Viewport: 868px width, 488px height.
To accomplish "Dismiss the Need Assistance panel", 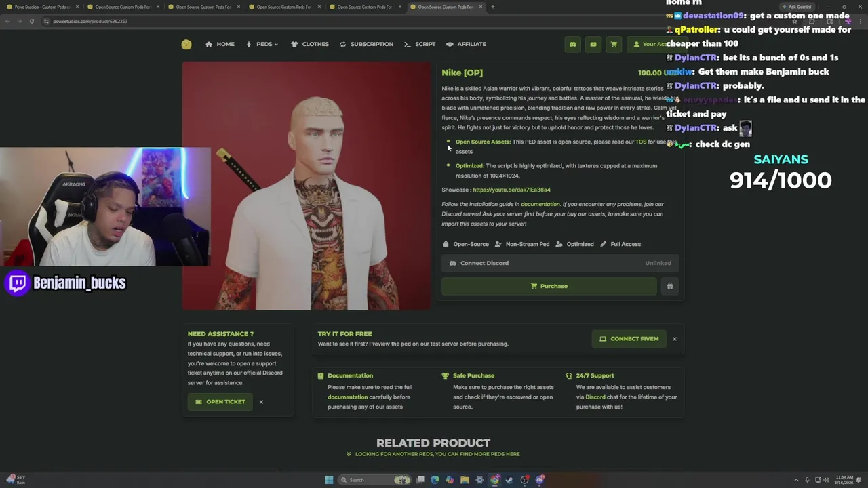I will 261,402.
